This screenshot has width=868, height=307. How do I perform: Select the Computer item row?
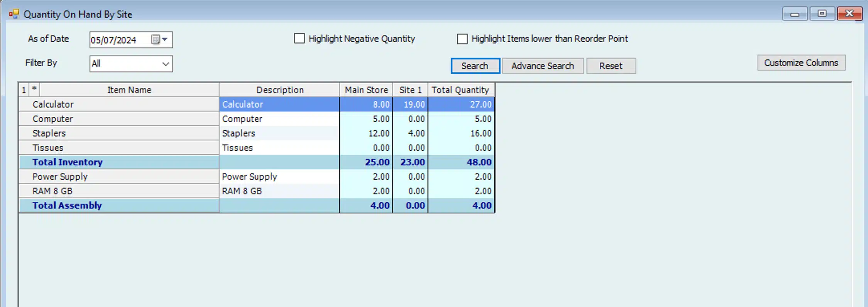pos(52,119)
